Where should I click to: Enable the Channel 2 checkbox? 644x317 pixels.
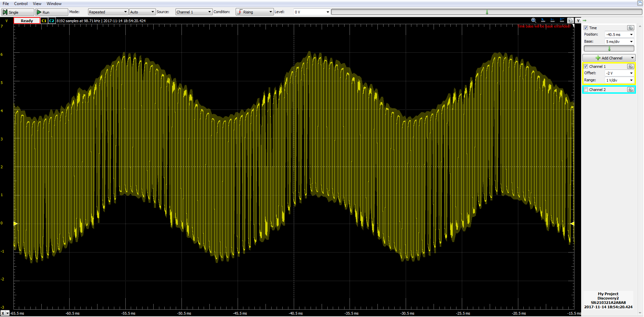pyautogui.click(x=586, y=90)
